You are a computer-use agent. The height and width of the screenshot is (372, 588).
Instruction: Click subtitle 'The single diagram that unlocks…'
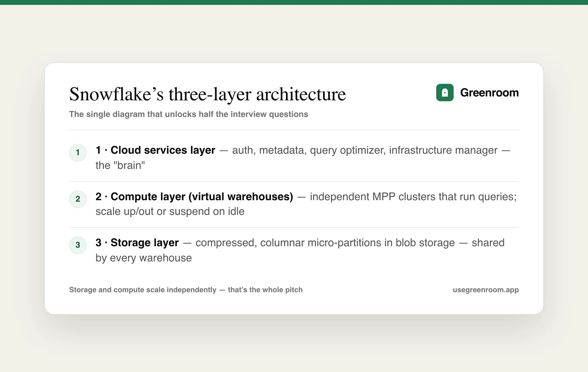click(x=189, y=114)
